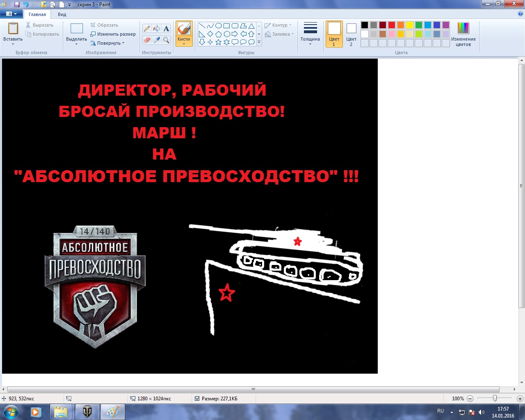Activate Цвет 2 background color
Viewport: 525px width, 420px height.
(351, 34)
